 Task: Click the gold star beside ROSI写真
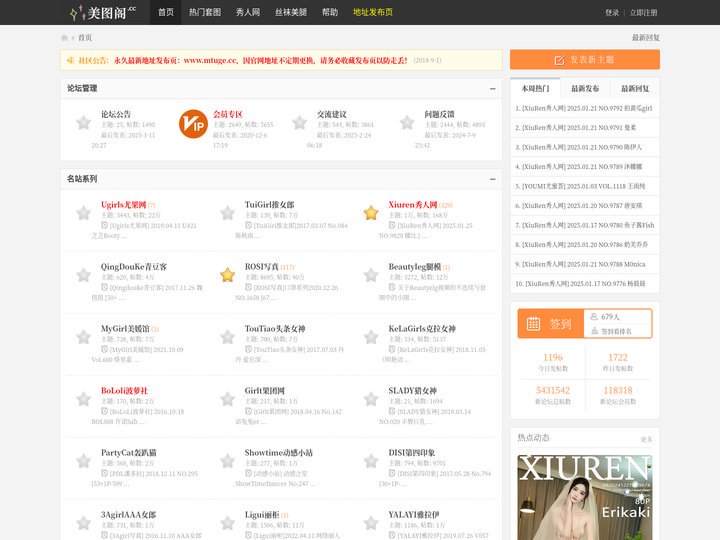227,275
